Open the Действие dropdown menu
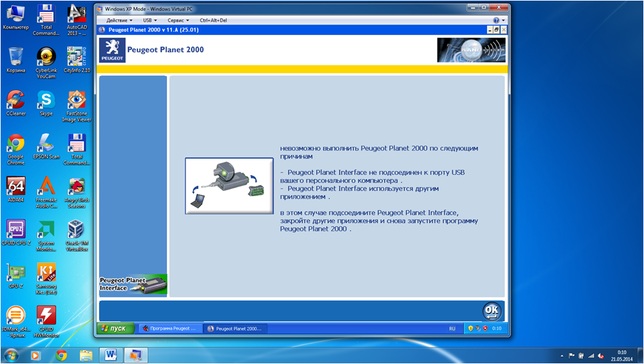 [119, 20]
